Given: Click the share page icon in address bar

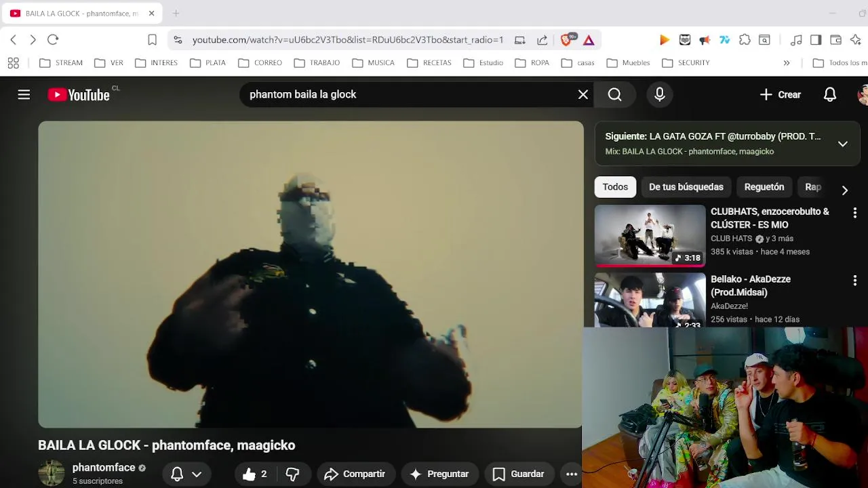Looking at the screenshot, I should click(542, 40).
